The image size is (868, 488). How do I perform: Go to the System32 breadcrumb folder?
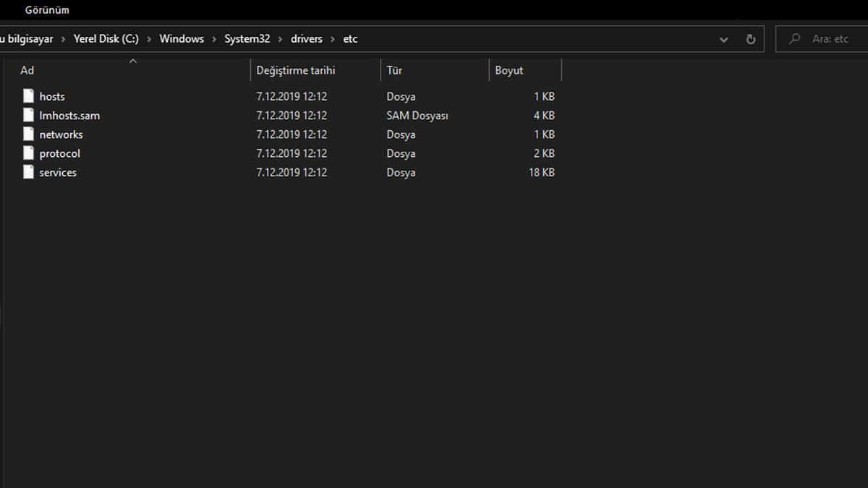247,39
